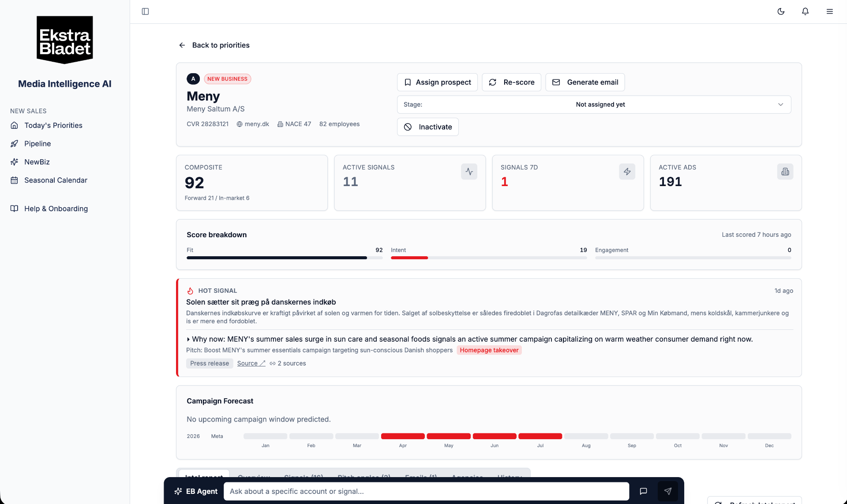Focus the EB Agent question input
Screen dimensions: 847x504
point(426,492)
